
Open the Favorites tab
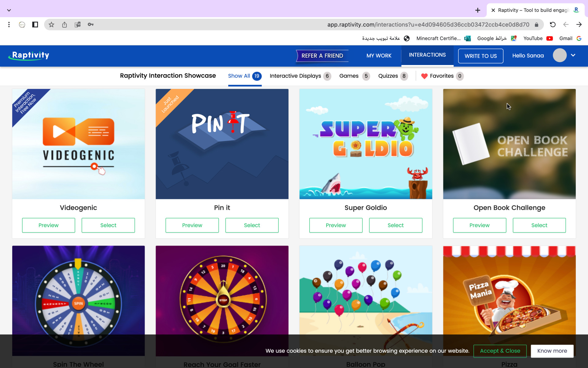pos(442,76)
